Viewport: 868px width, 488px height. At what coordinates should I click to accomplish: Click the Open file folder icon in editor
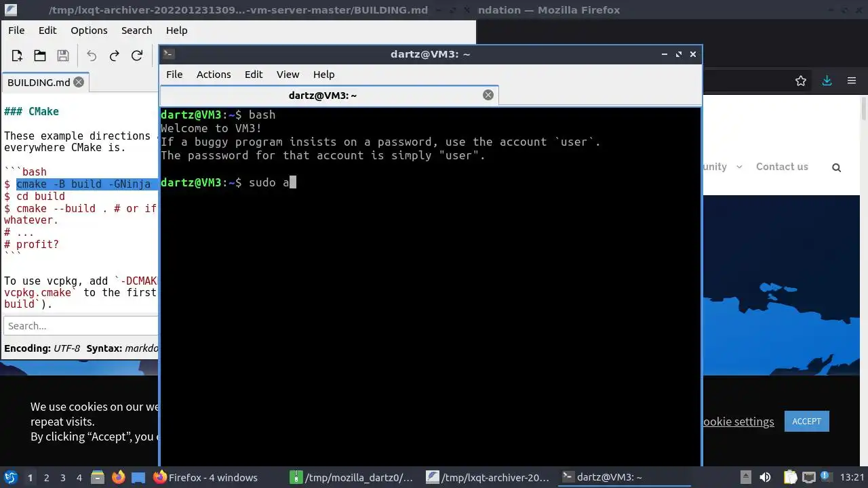40,56
